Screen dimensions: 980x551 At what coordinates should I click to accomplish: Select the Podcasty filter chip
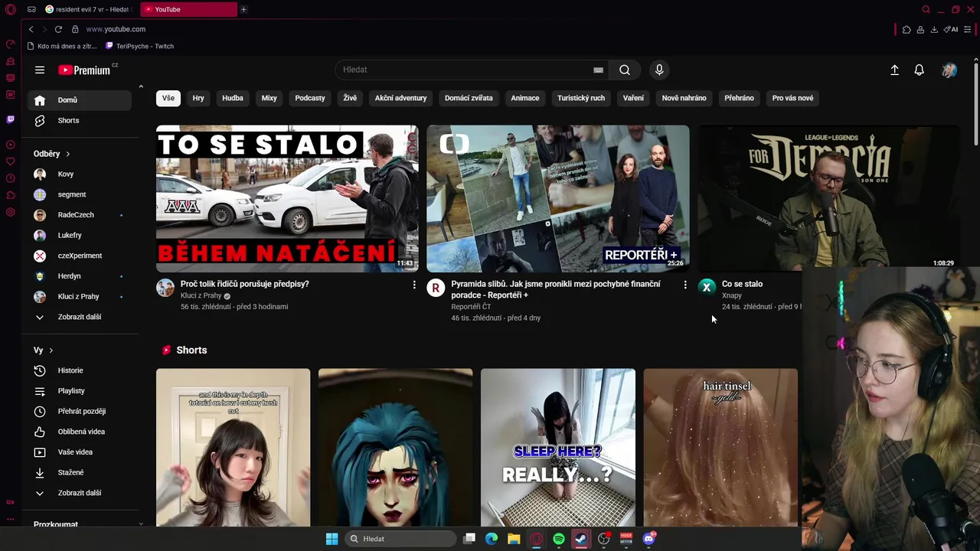coord(310,98)
